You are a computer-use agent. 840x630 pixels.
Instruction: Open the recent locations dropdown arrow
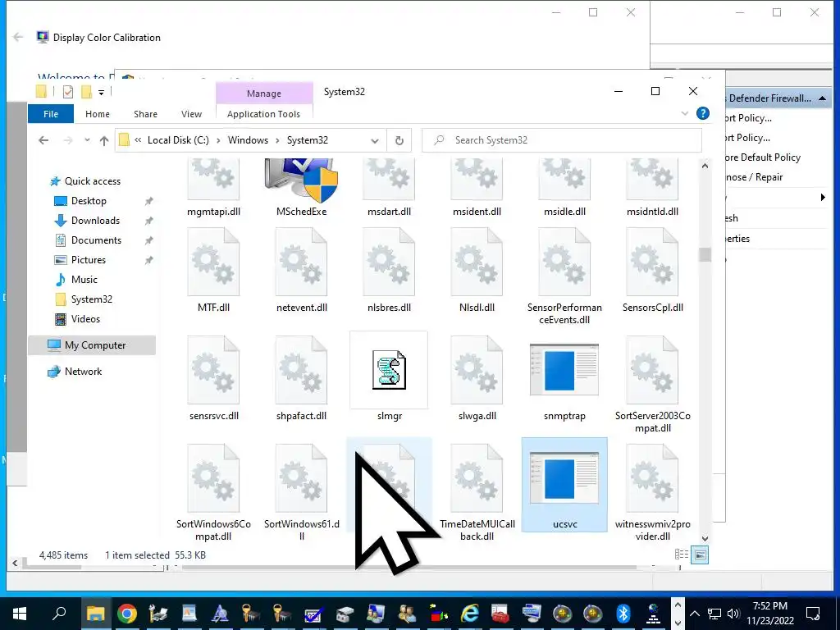coord(87,140)
